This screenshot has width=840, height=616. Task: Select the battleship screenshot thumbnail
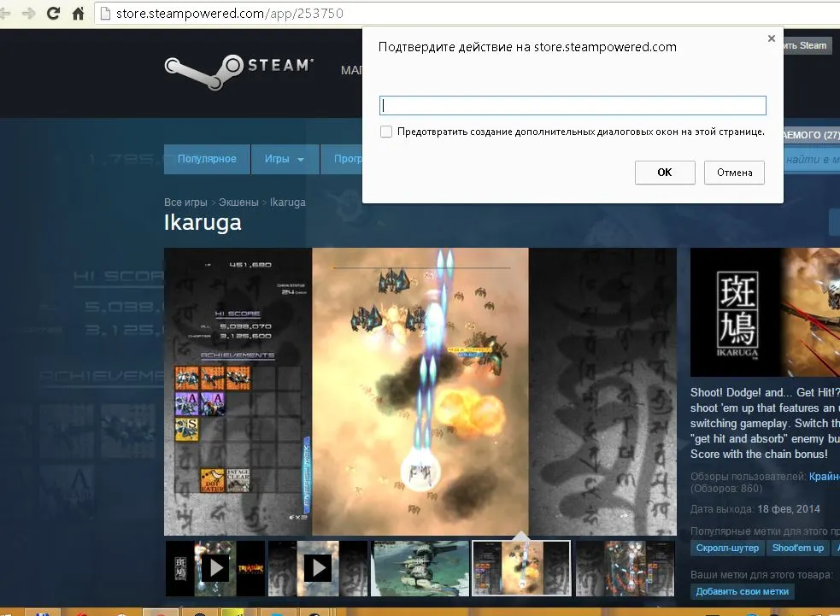(x=420, y=568)
